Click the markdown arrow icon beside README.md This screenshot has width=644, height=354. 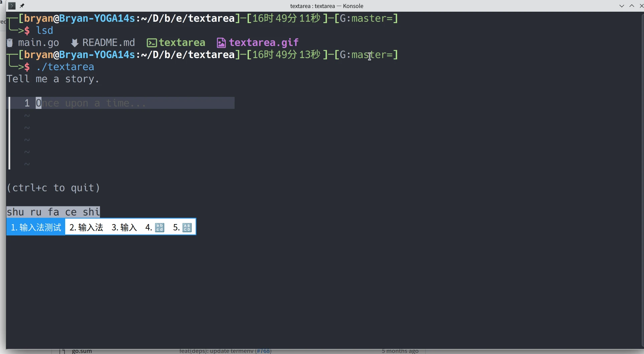click(x=75, y=43)
